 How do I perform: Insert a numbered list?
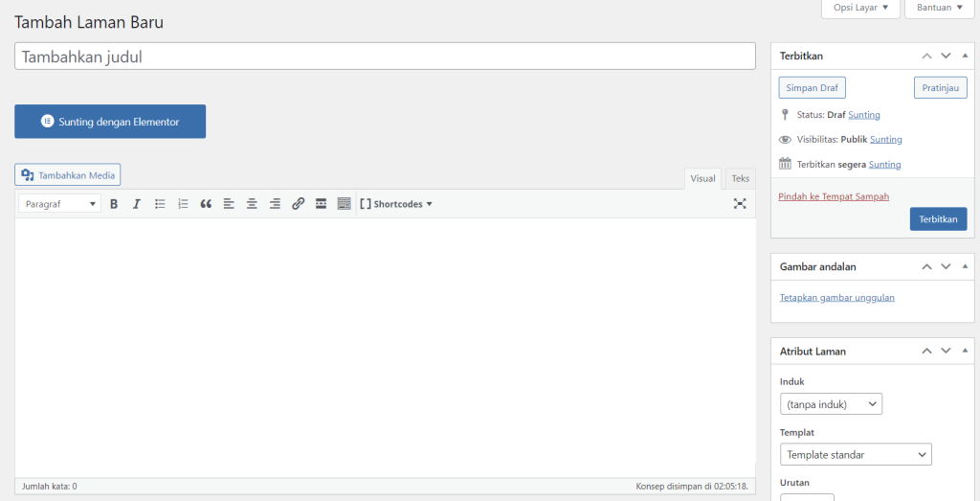(183, 204)
